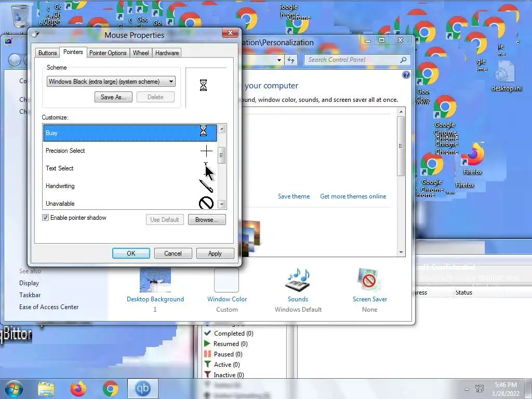The image size is (532, 399).
Task: Click the Customize list scrollbar thumb
Action: [x=221, y=155]
